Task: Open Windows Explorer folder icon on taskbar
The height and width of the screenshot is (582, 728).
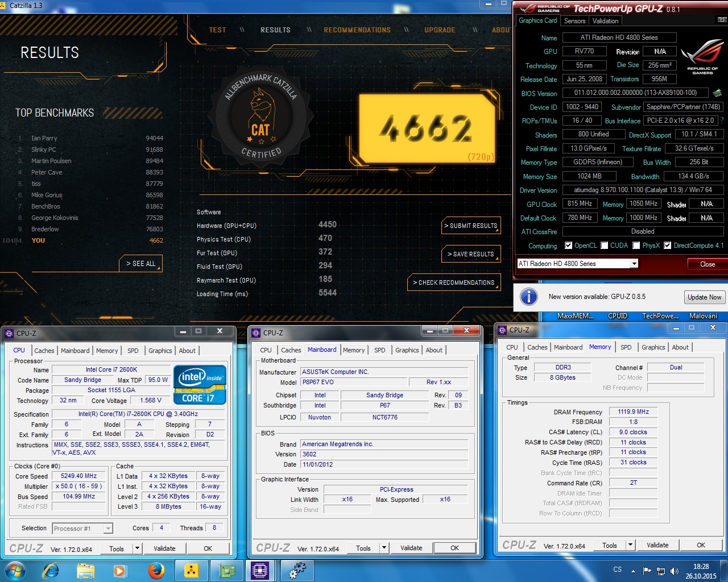Action: pyautogui.click(x=85, y=571)
